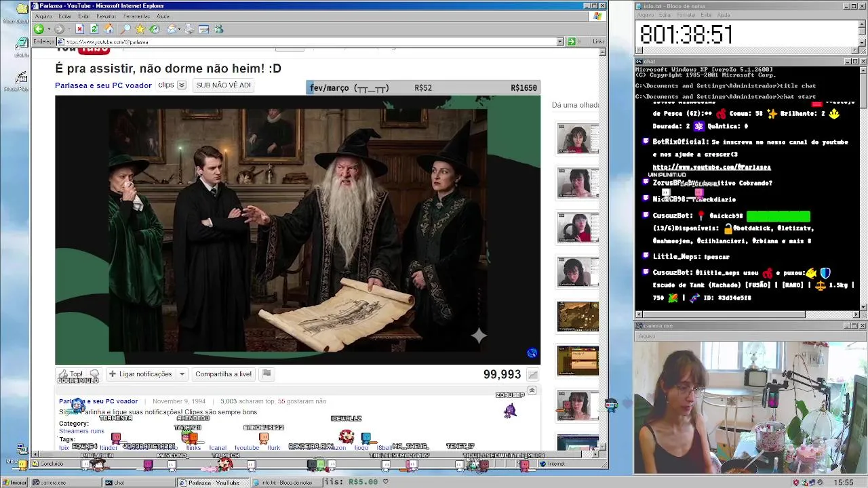Click the green Go arrow beside the address bar
Image resolution: width=868 pixels, height=488 pixels.
(571, 42)
